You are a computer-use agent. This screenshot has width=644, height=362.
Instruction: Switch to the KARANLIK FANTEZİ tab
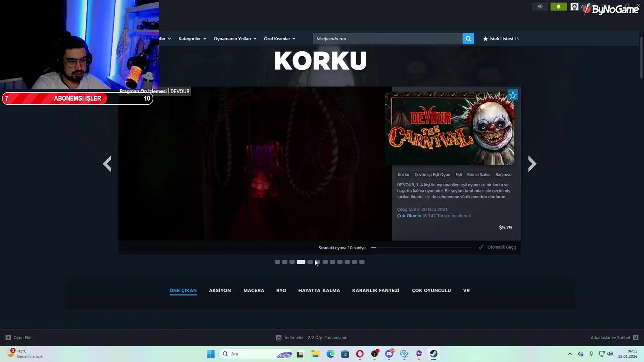(376, 290)
